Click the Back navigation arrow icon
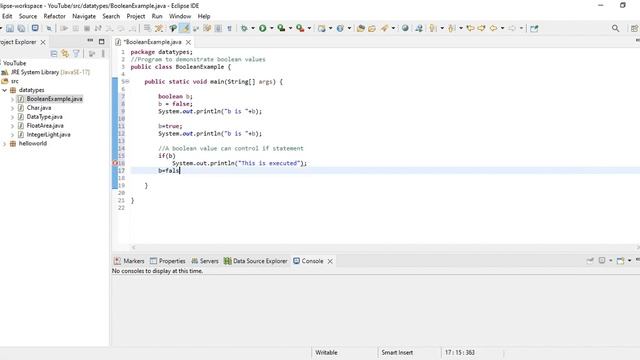Image resolution: width=640 pixels, height=360 pixels. click(x=493, y=28)
